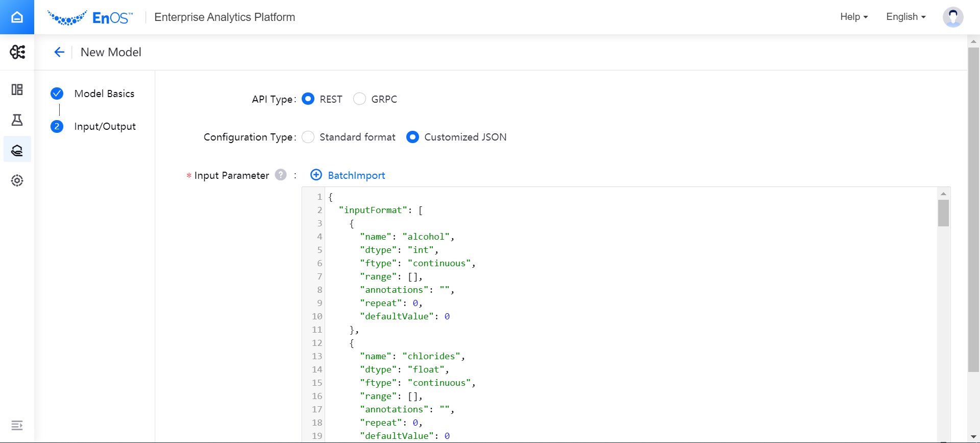Viewport: 980px width, 443px height.
Task: Click the editor scrollbar up arrow
Action: [943, 194]
